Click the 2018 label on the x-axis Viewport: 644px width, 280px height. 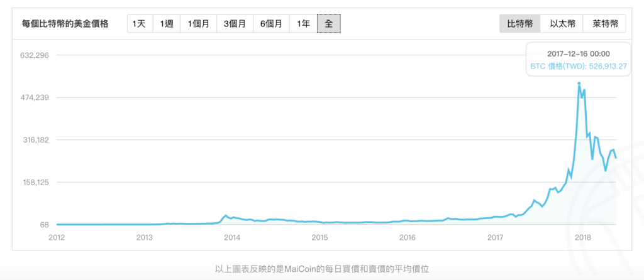click(583, 237)
